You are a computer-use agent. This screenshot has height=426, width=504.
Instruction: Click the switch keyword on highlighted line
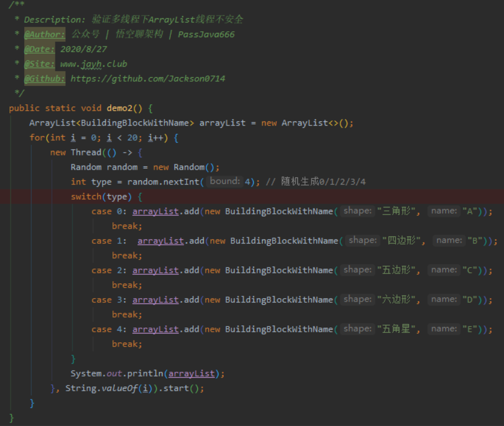coord(86,197)
